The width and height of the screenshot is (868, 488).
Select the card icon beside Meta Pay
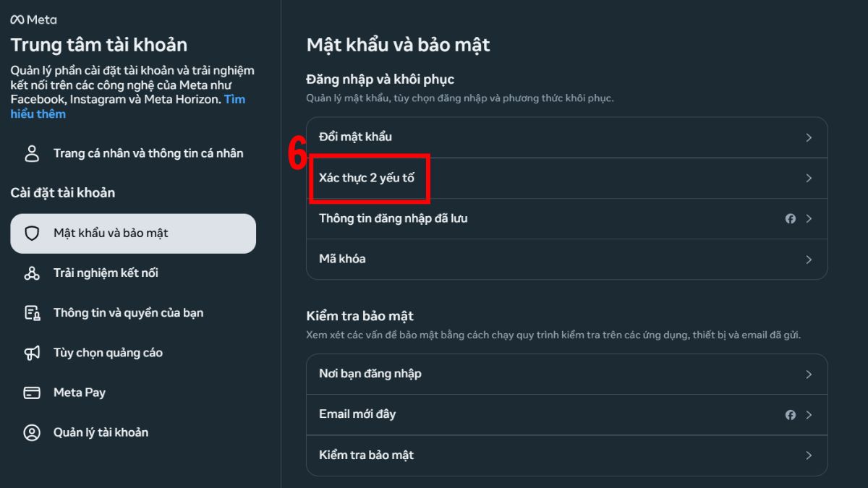tap(30, 392)
